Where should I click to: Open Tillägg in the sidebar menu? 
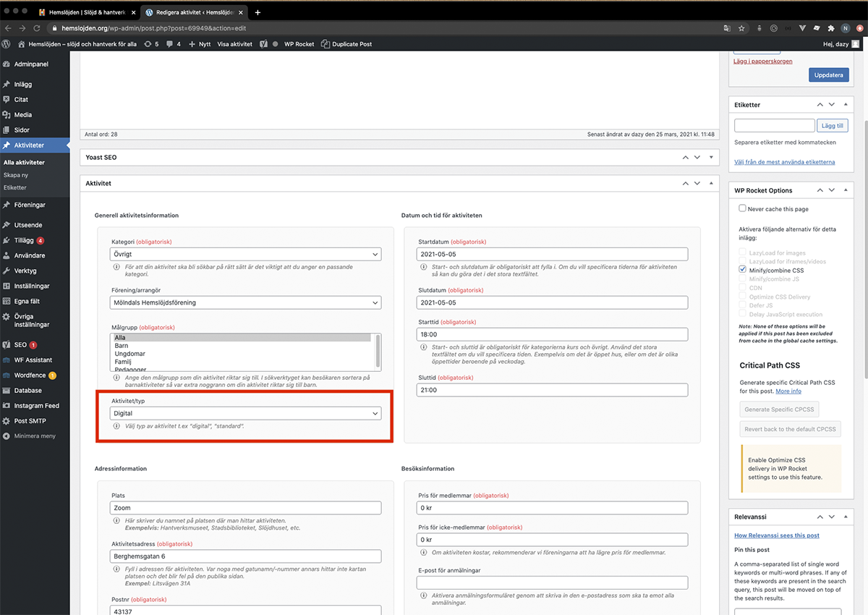[x=24, y=240]
